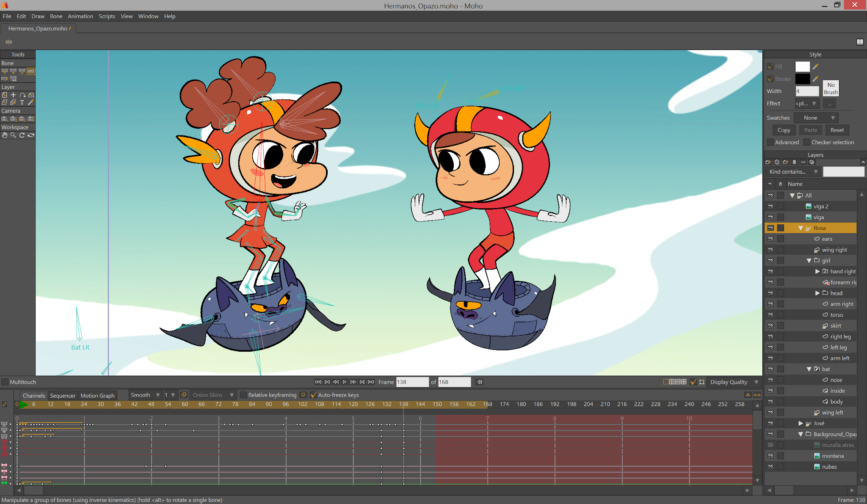Click the white Fill color swatch
Viewport: 867px width, 504px height.
click(x=802, y=67)
